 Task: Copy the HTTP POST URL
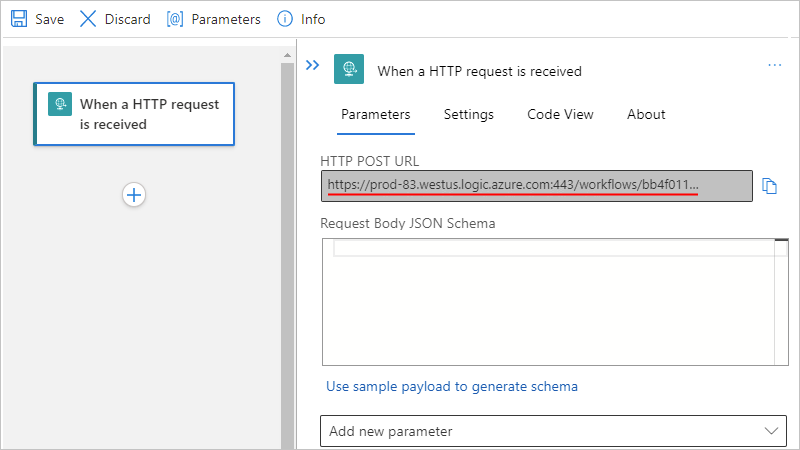click(769, 186)
